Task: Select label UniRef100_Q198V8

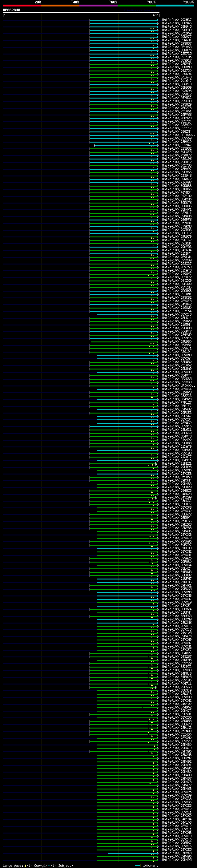Action: point(176,393)
